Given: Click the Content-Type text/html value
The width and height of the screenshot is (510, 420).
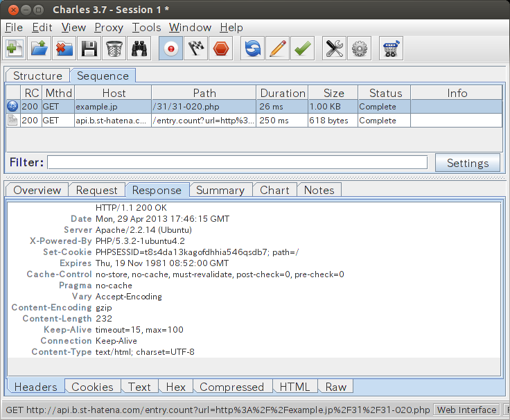Looking at the screenshot, I should point(145,351).
